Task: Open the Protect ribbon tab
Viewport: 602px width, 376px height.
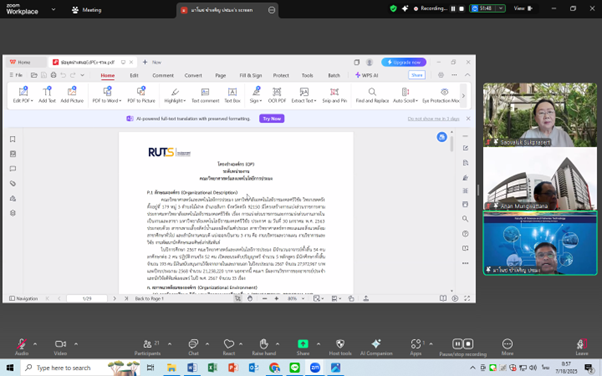Action: 281,75
